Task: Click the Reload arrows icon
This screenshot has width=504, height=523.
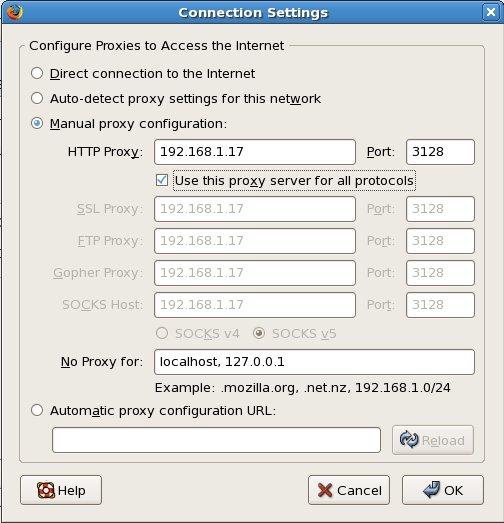Action: 409,440
